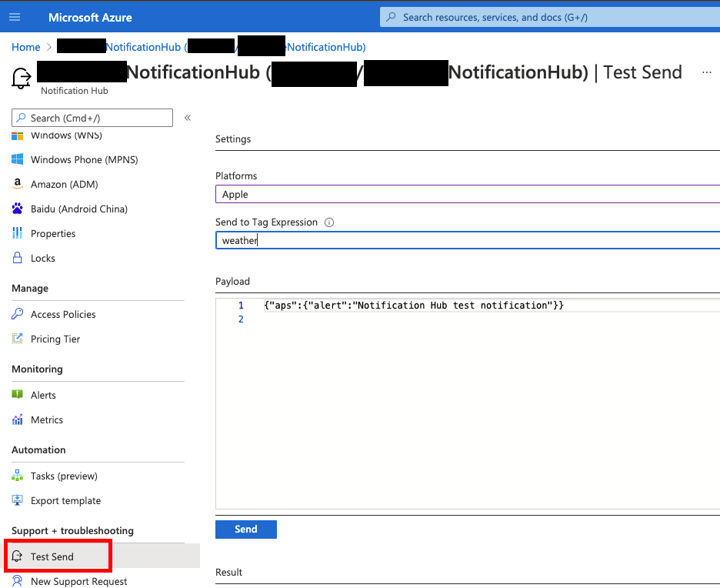The width and height of the screenshot is (720, 588).
Task: Open Alerts under Monitoring
Action: tap(43, 395)
